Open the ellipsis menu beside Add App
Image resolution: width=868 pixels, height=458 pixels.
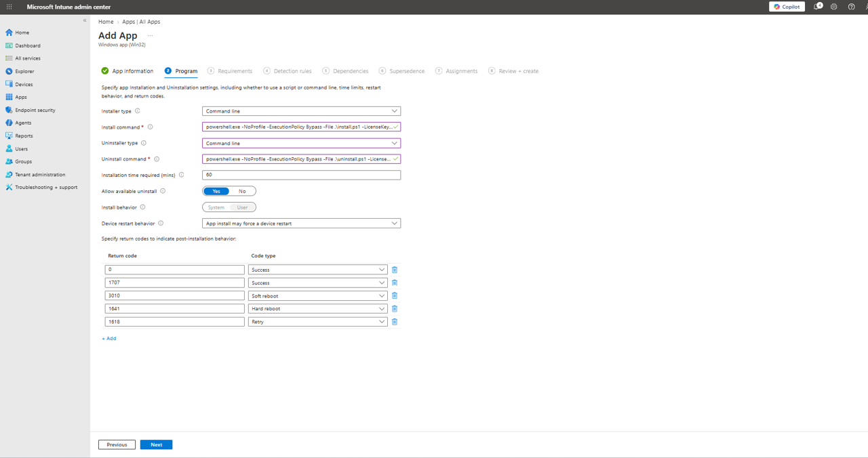click(151, 36)
